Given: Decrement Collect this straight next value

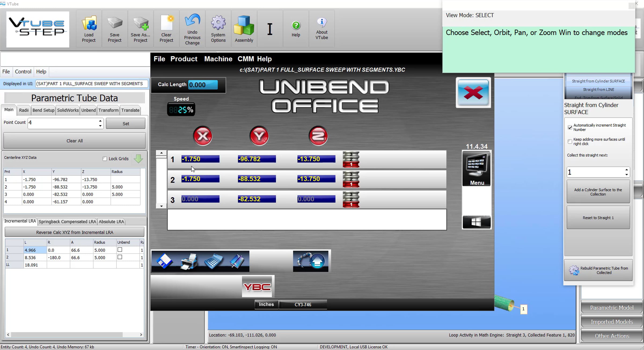Looking at the screenshot, I should [x=627, y=175].
